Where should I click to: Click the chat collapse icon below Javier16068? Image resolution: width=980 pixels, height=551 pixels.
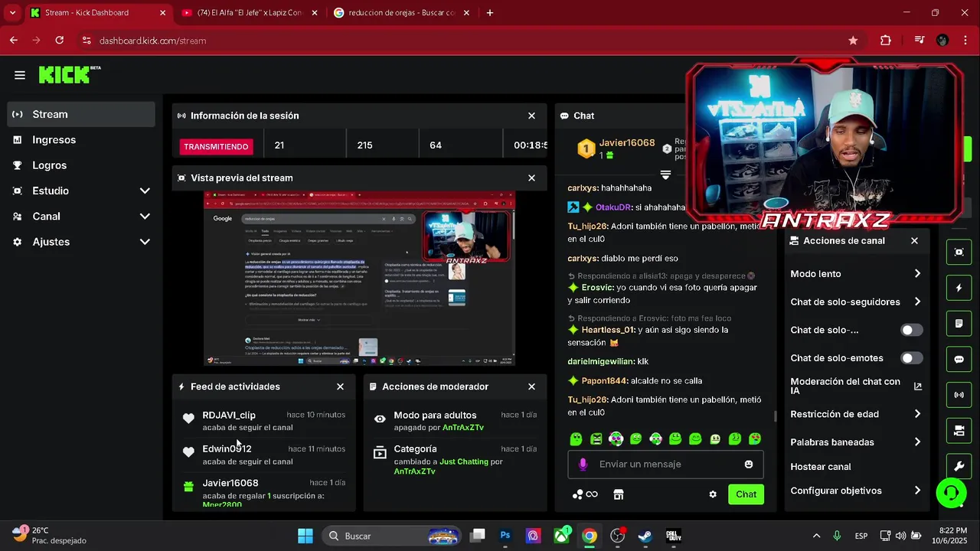click(665, 175)
